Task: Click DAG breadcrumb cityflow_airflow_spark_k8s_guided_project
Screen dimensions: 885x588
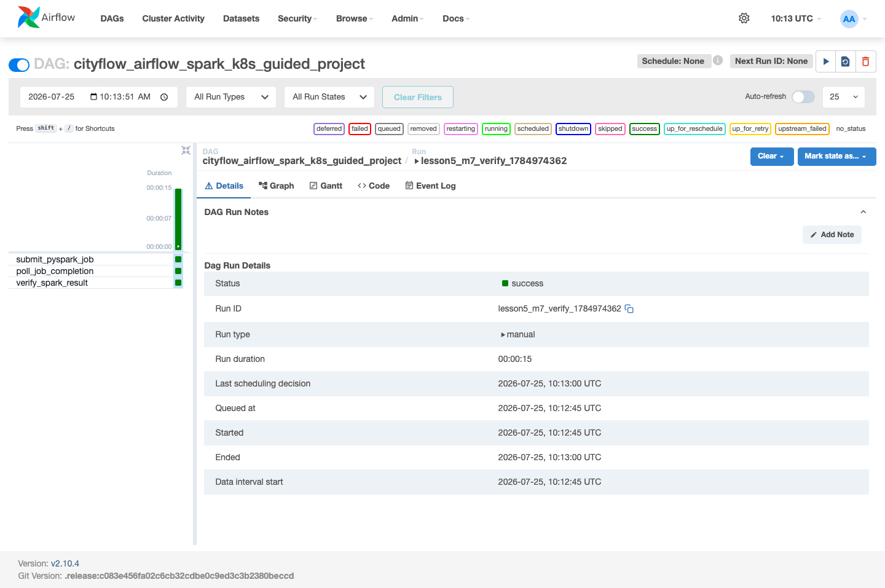Action: point(302,161)
